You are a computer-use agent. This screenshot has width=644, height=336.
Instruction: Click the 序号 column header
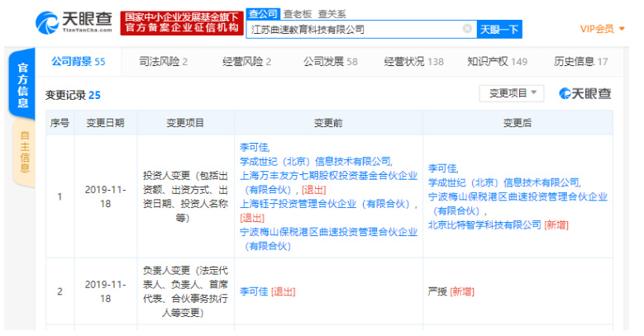tap(60, 123)
